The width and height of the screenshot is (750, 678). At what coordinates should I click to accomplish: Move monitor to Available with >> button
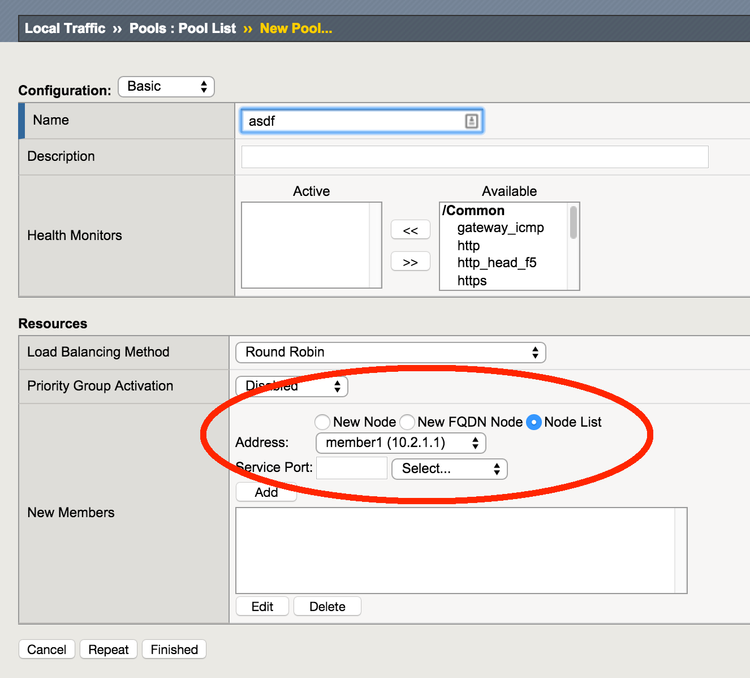(410, 262)
